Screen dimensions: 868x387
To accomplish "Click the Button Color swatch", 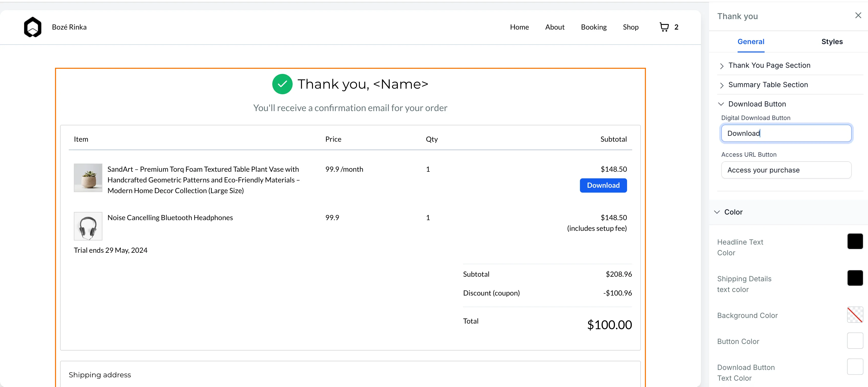I will click(855, 341).
